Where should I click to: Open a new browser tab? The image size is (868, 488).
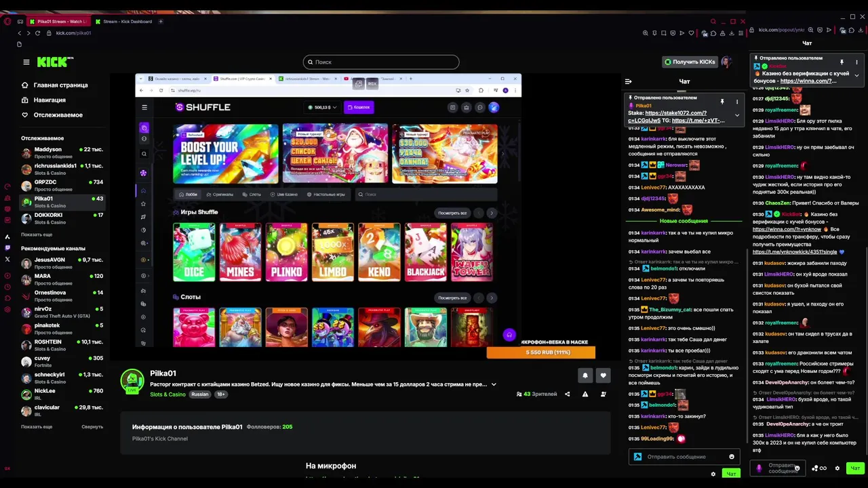tap(161, 22)
